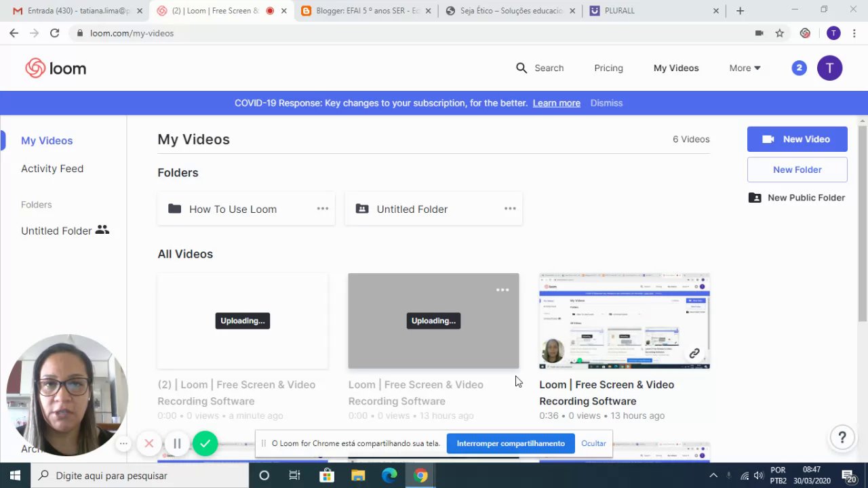Screen dimensions: 868x488
Task: Open Activity Feed in sidebar
Action: click(52, 169)
